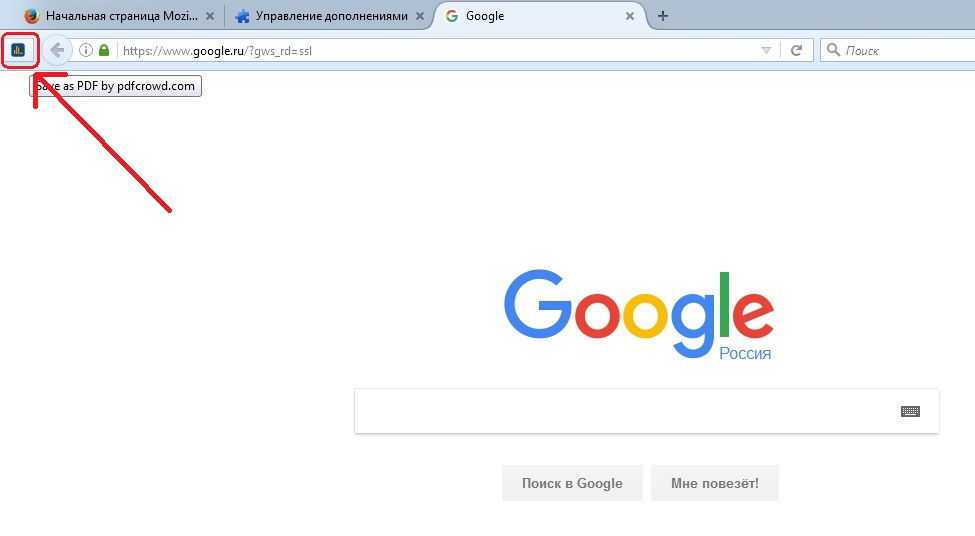This screenshot has width=975, height=536.
Task: Click the Google logo image
Action: 639,314
